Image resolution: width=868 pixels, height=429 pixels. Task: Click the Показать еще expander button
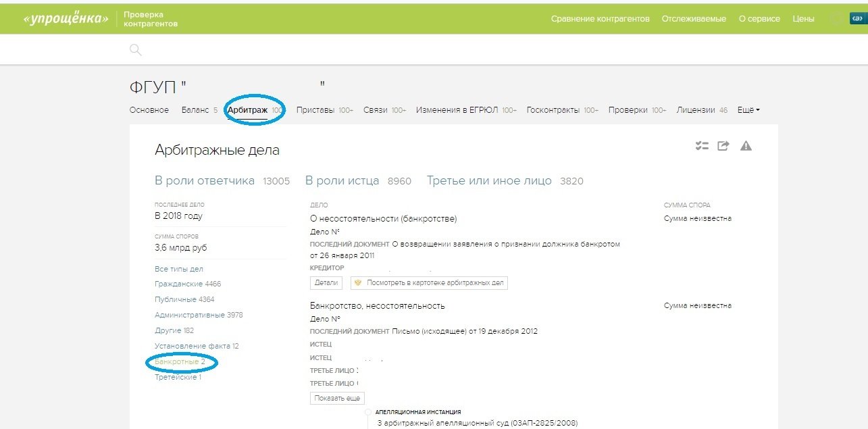coord(337,399)
